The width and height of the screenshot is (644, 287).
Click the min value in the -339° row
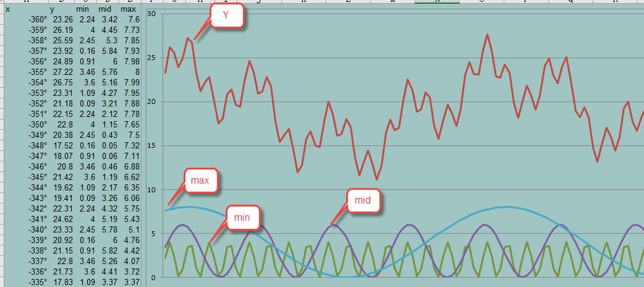click(x=87, y=240)
